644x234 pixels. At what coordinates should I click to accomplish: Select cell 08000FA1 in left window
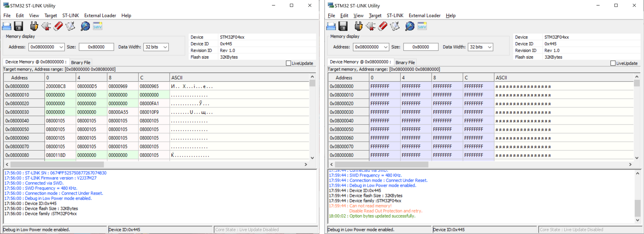pos(154,103)
